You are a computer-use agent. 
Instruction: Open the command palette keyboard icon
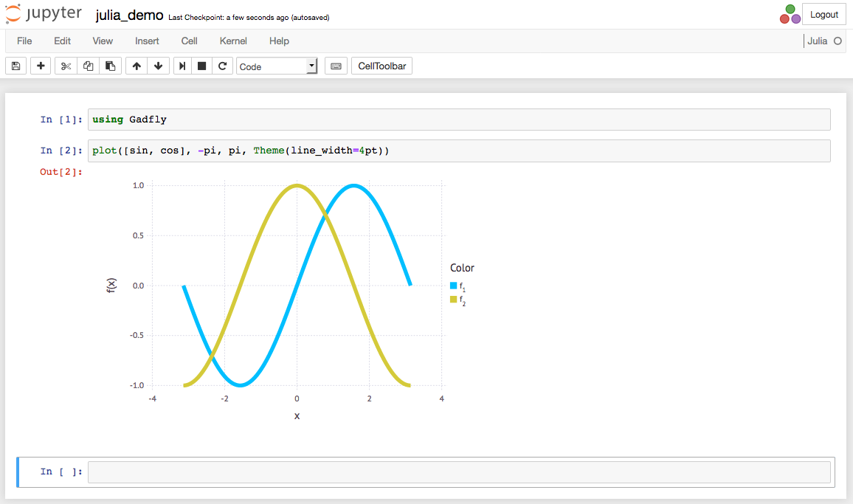click(x=336, y=66)
